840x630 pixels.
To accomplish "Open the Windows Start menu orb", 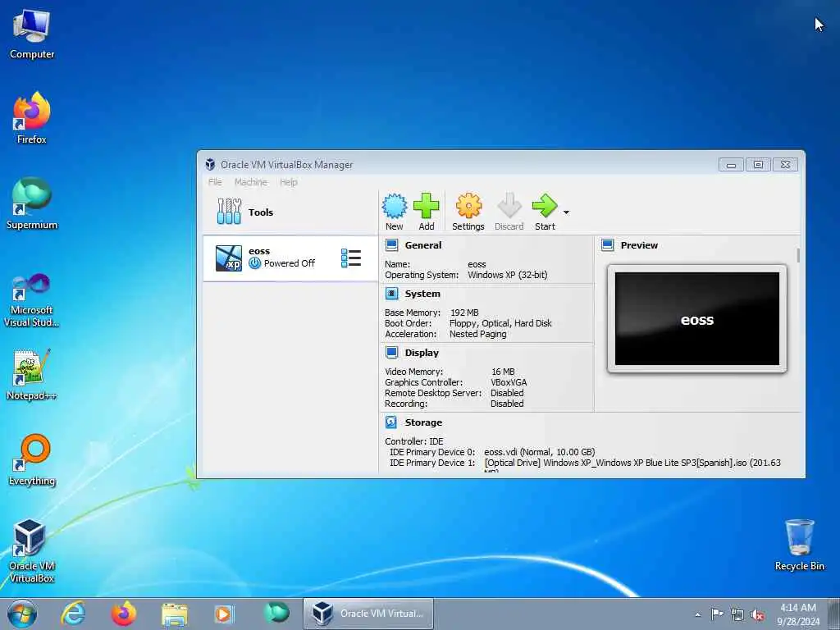I will click(22, 614).
